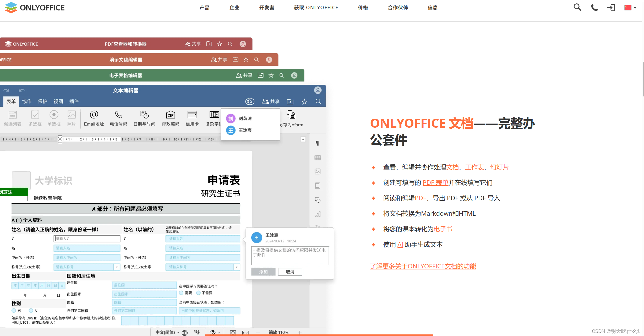
Task: Insert a 邮政编码 field
Action: point(170,118)
